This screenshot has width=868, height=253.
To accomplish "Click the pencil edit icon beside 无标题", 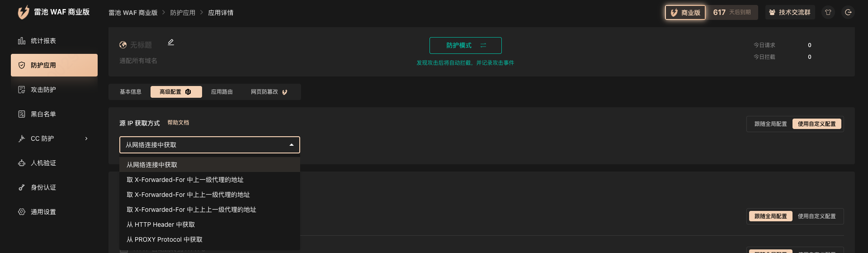I will coord(171,43).
